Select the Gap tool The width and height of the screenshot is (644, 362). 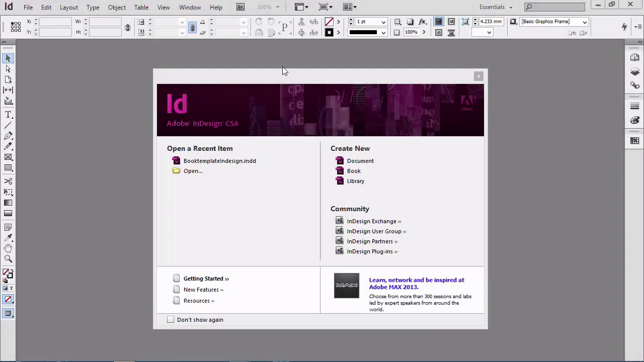8,90
